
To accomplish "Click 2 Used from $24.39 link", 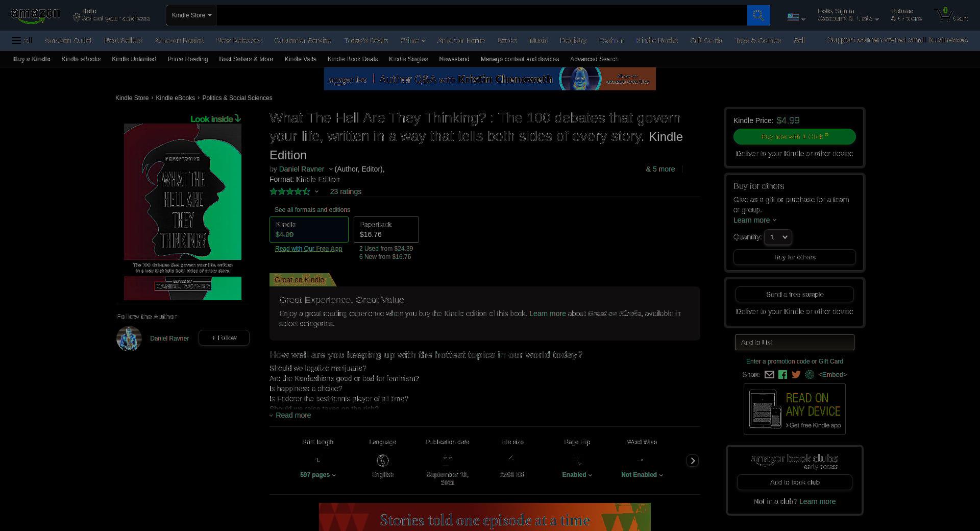I will [386, 249].
